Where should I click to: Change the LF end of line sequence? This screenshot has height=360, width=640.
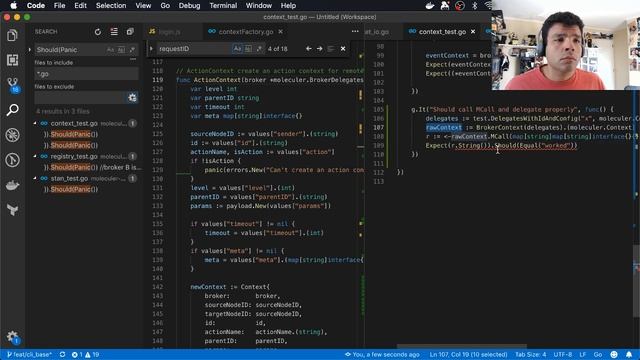[x=582, y=355]
